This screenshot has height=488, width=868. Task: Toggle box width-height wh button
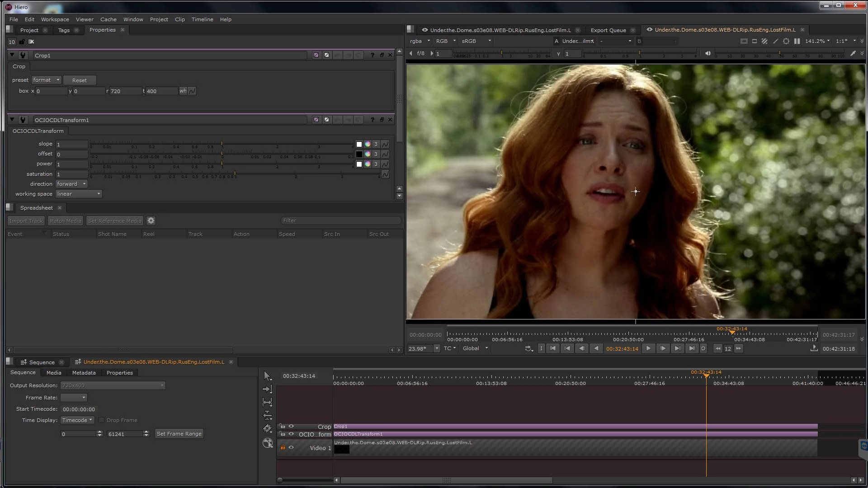pyautogui.click(x=183, y=91)
